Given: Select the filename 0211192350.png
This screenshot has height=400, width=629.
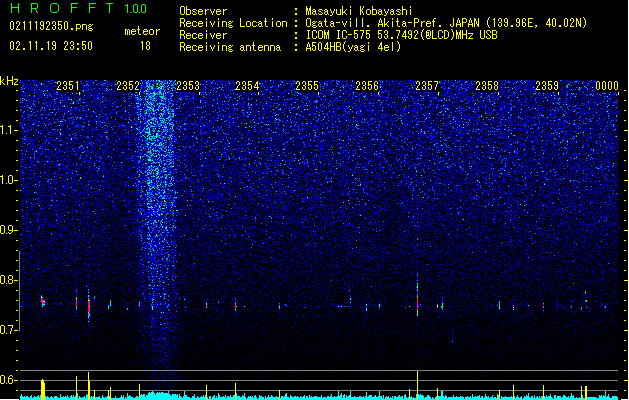Looking at the screenshot, I should [51, 26].
